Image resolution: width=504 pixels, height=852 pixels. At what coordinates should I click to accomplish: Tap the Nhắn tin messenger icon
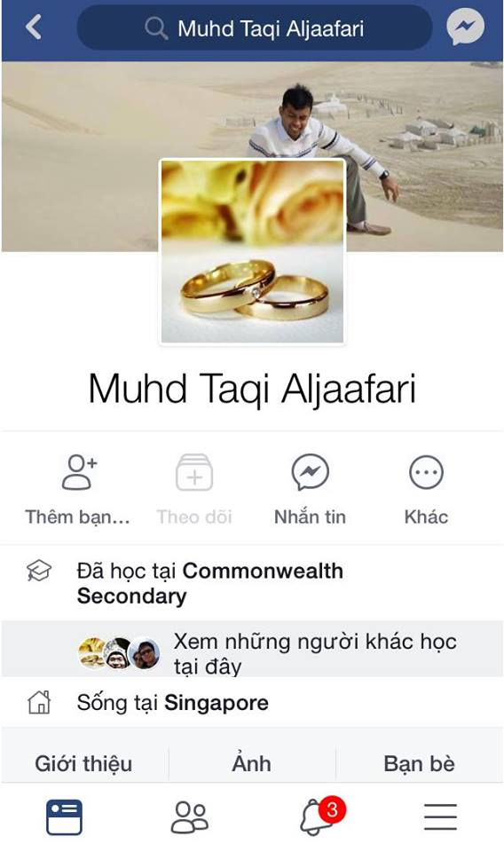click(x=310, y=472)
